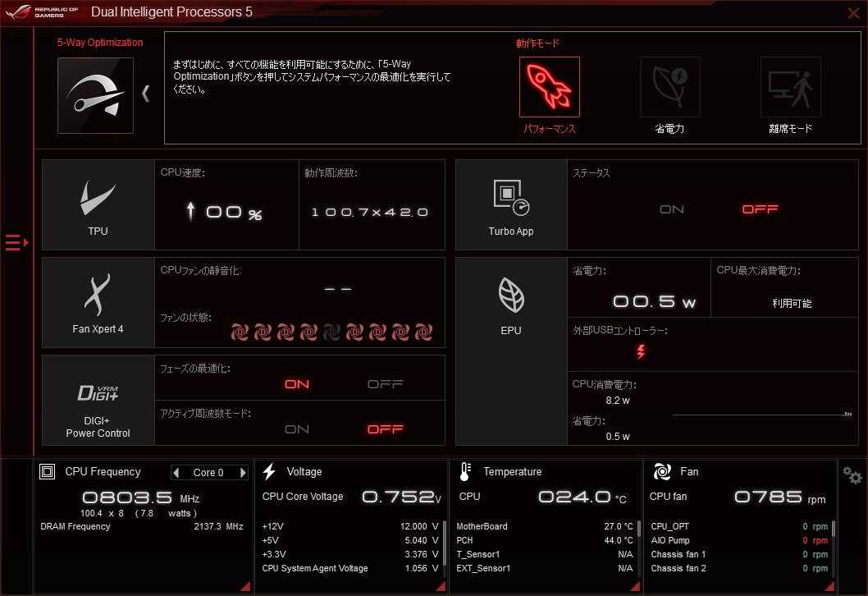Open the Turbo App panel

[511, 205]
